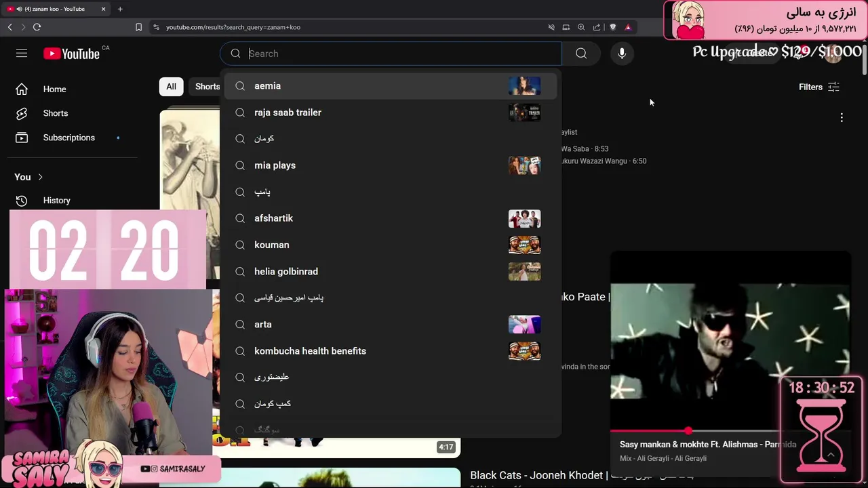Choose the 'پامپ' search suggestion

[391, 192]
